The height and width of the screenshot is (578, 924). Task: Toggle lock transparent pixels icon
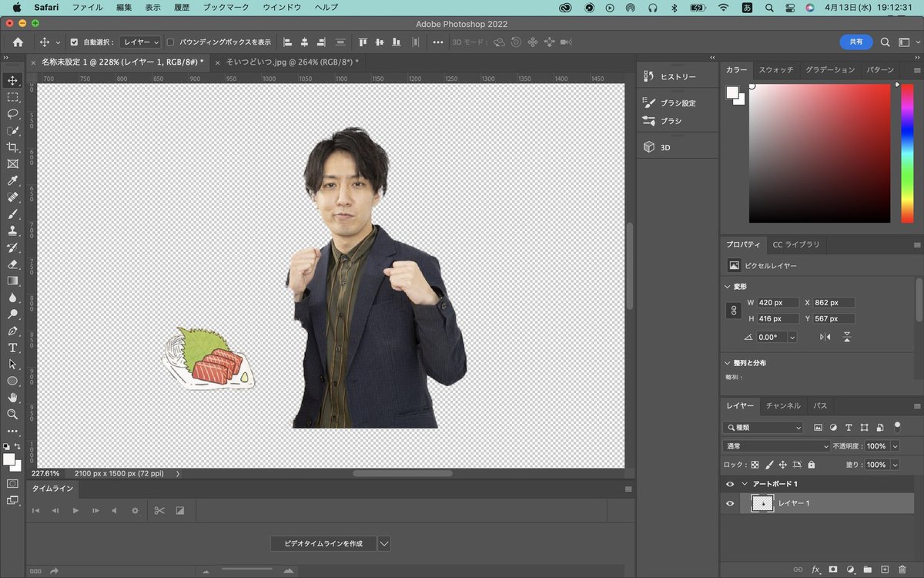(755, 465)
